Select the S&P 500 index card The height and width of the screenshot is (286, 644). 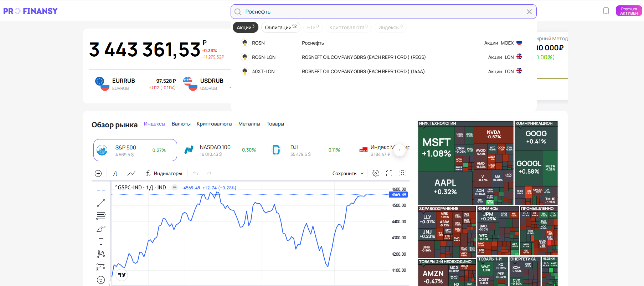tap(135, 150)
